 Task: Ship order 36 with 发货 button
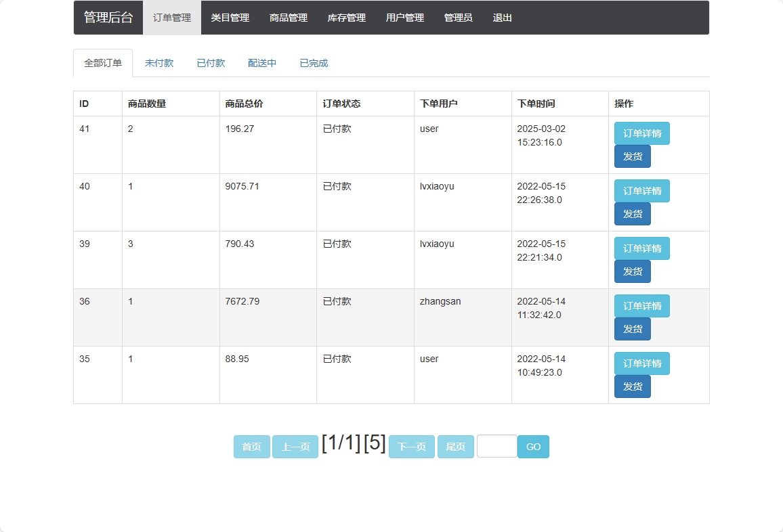click(632, 329)
